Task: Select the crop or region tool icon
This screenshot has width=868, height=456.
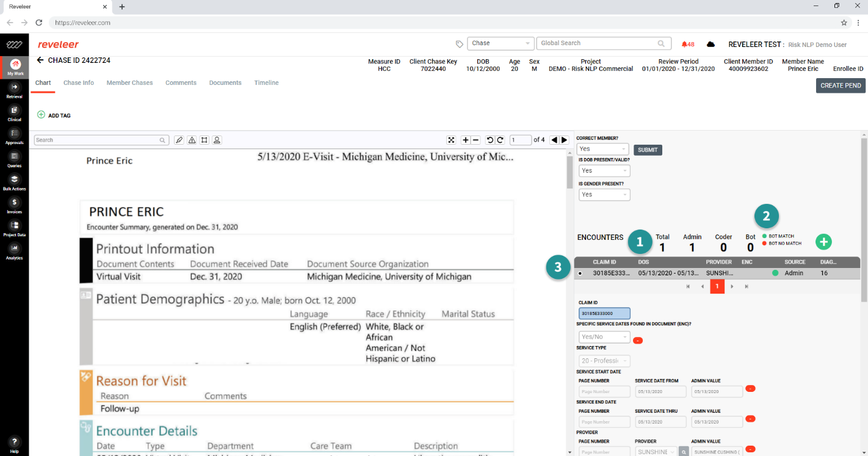Action: [x=204, y=140]
